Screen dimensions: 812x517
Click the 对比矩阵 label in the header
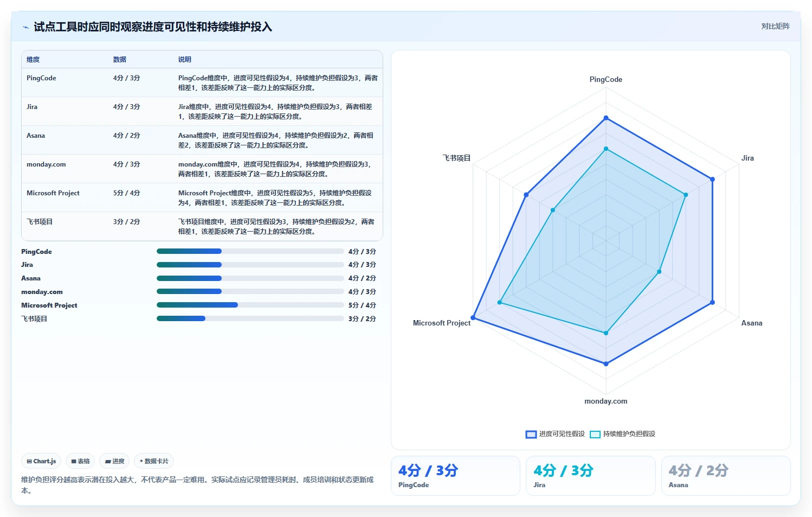pyautogui.click(x=775, y=26)
